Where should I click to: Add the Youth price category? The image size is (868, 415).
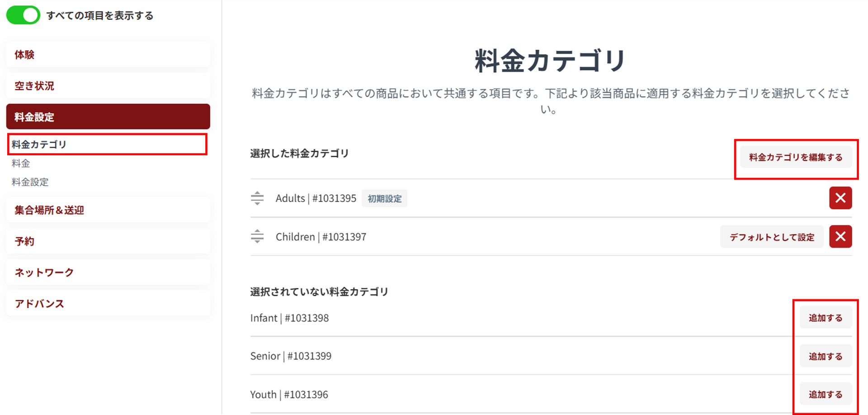pyautogui.click(x=825, y=394)
